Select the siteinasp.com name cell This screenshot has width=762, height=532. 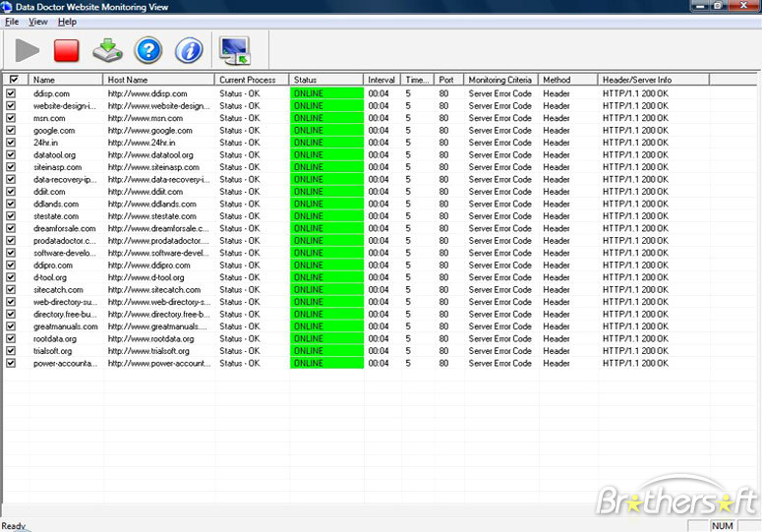tap(57, 167)
